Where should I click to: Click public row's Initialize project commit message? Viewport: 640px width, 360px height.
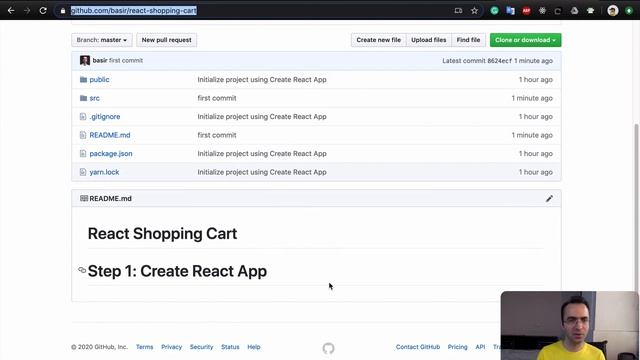(x=262, y=80)
